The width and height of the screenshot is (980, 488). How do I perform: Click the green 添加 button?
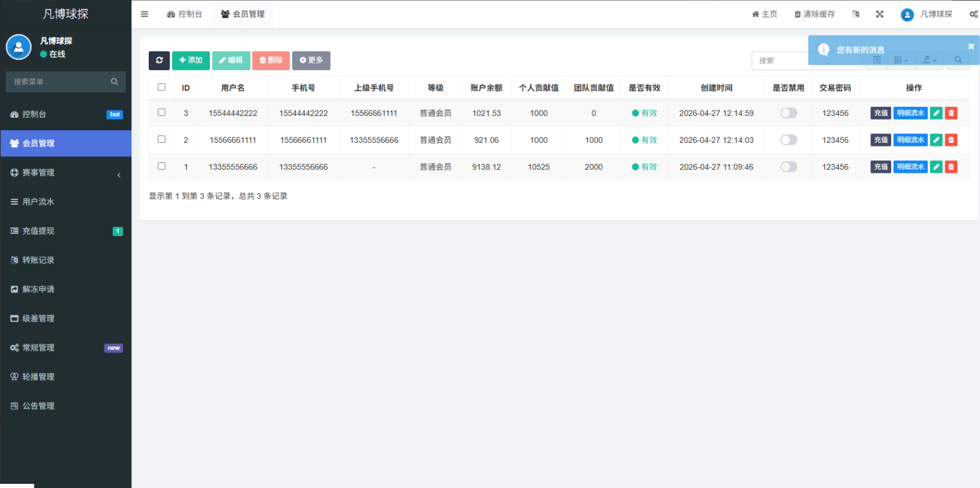(x=191, y=60)
